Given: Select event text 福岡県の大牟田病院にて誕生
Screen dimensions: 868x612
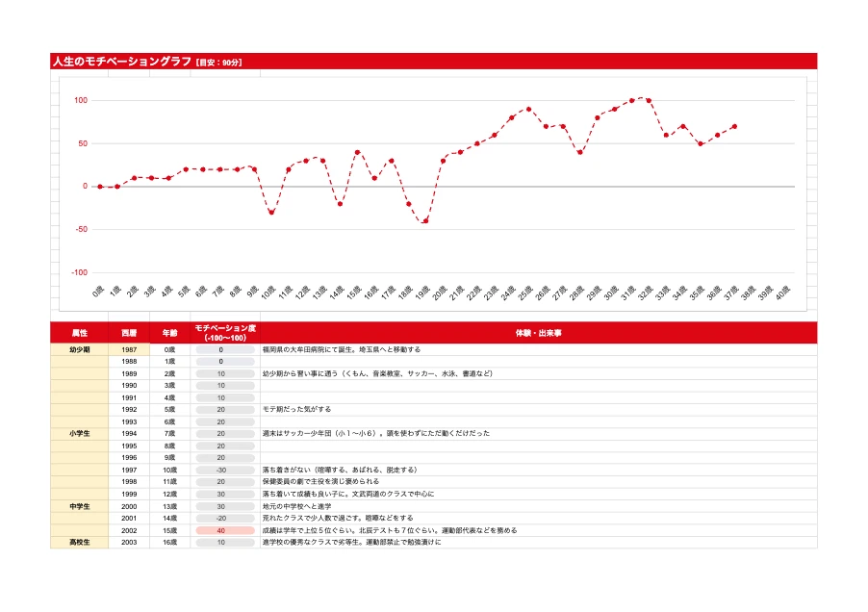Looking at the screenshot, I should pyautogui.click(x=307, y=349).
